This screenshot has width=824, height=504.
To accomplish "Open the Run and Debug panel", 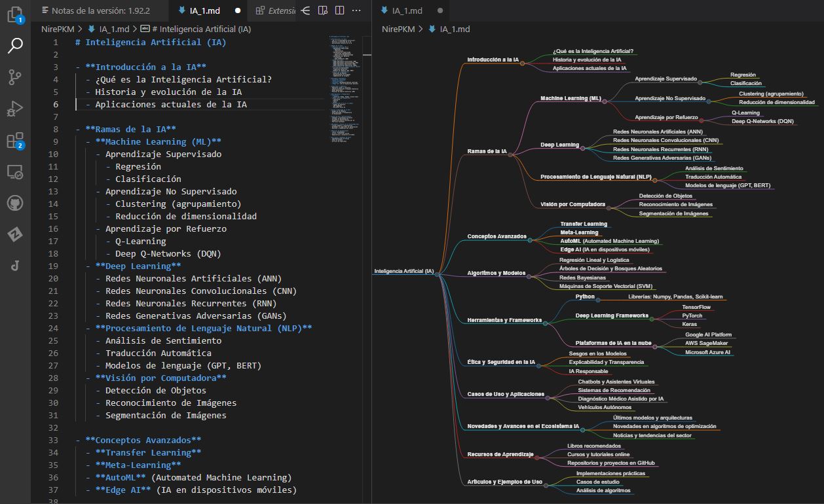I will (16, 109).
